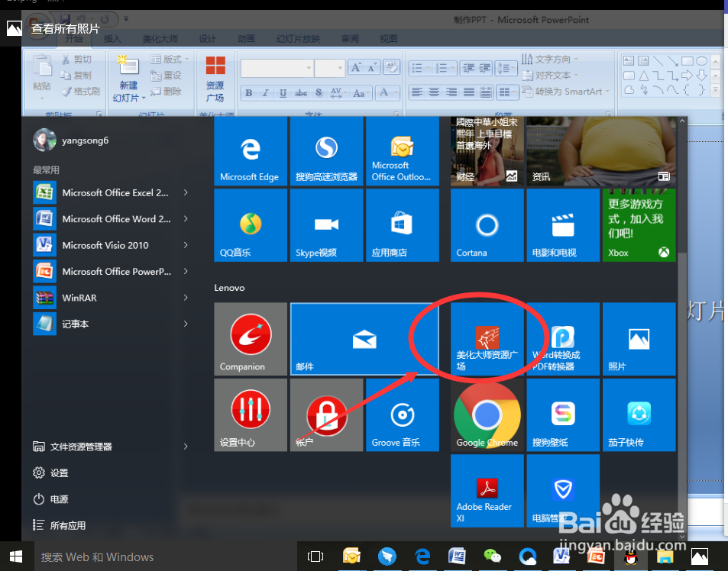Switch to the 幻灯片放映 tab in PowerPoint
The image size is (728, 571).
(298, 38)
